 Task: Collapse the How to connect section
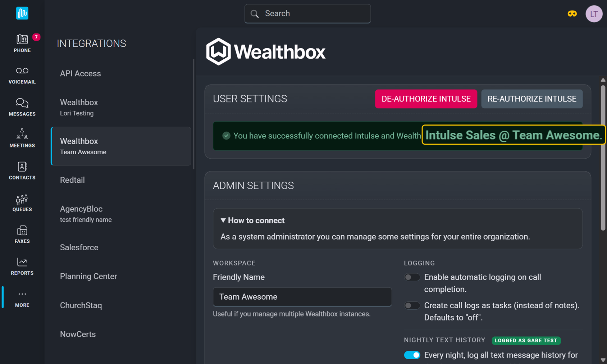click(252, 220)
